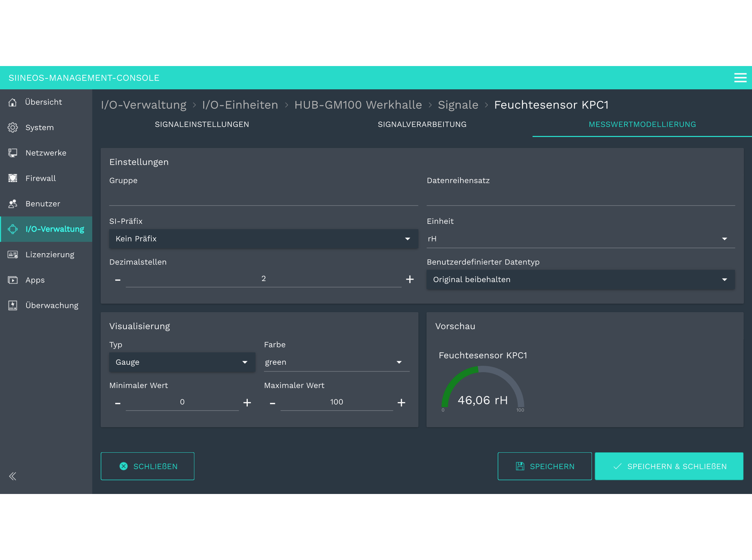Click Speichern & Schließen button
Viewport: 752px width, 560px height.
(x=669, y=466)
